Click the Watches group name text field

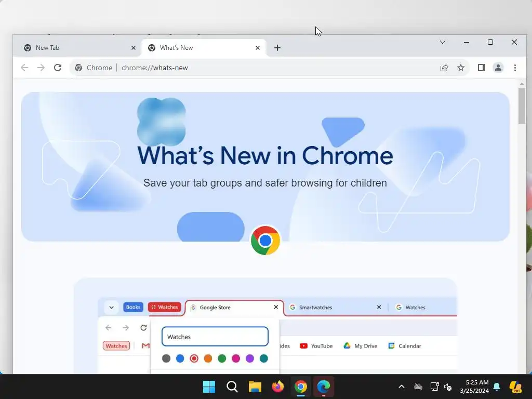point(215,337)
